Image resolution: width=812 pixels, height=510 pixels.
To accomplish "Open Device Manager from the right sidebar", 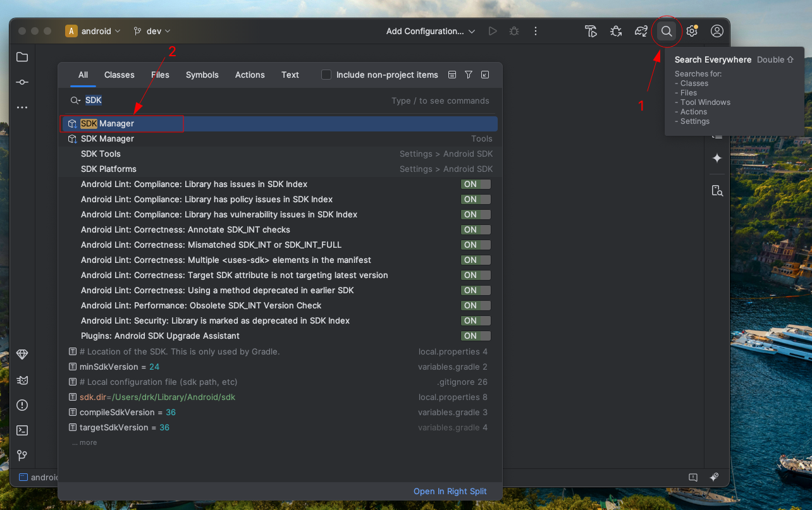I will [717, 190].
